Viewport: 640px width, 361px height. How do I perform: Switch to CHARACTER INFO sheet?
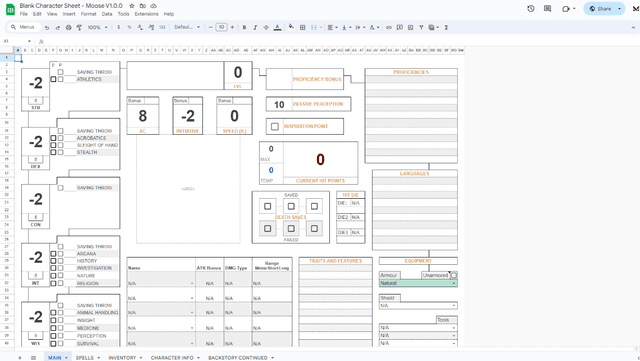172,358
